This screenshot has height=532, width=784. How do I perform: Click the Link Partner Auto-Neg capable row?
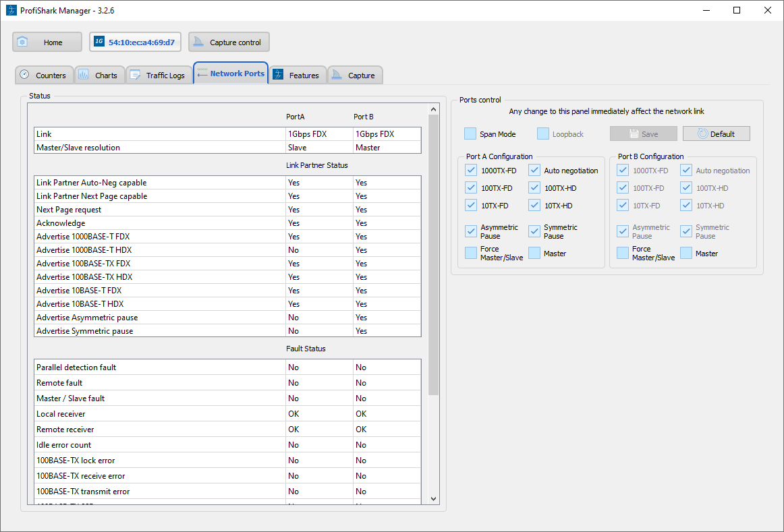pyautogui.click(x=227, y=182)
